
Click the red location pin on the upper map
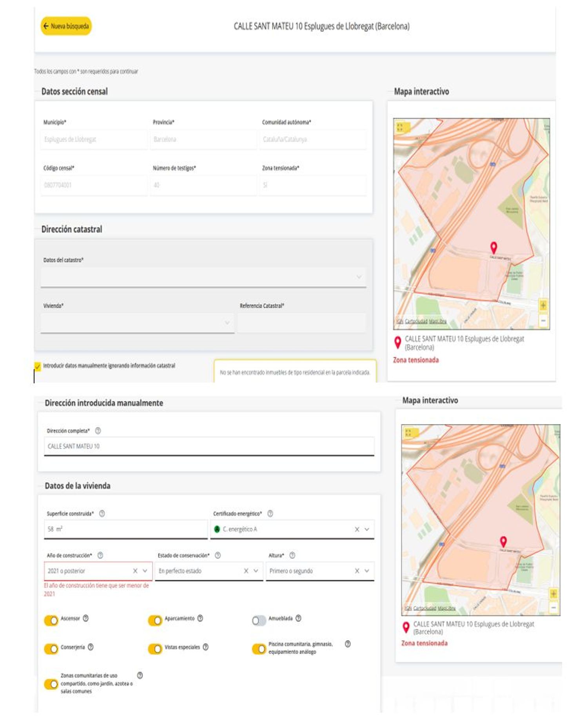tap(494, 247)
